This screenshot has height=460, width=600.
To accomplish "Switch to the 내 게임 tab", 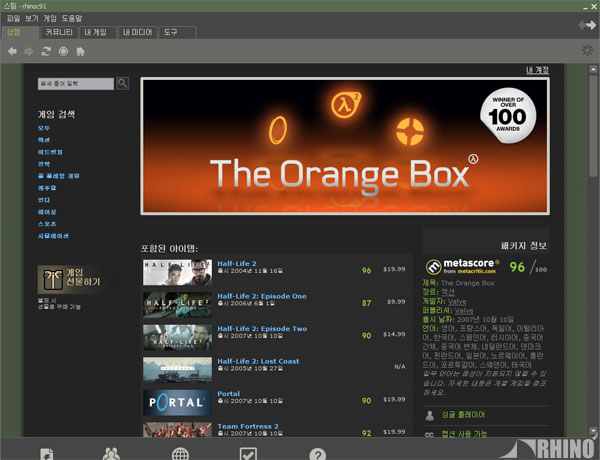I will (x=98, y=33).
